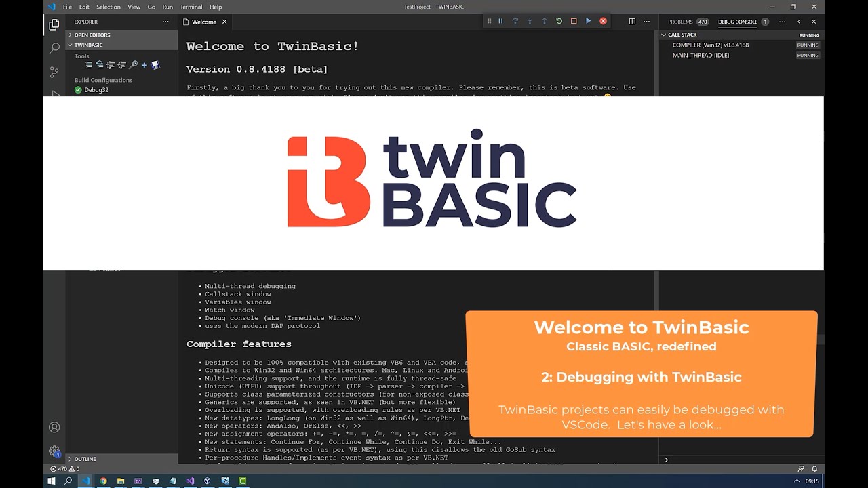Click the editor vertical scrollbar
The width and height of the screenshot is (868, 488).
[655, 63]
